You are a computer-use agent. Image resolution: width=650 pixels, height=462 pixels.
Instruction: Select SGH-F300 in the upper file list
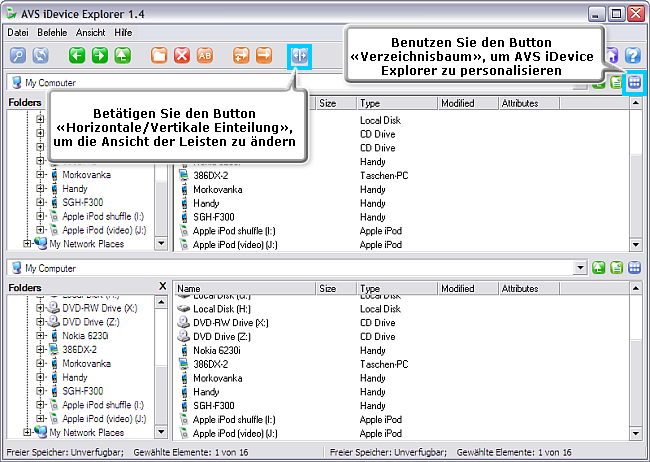(213, 217)
